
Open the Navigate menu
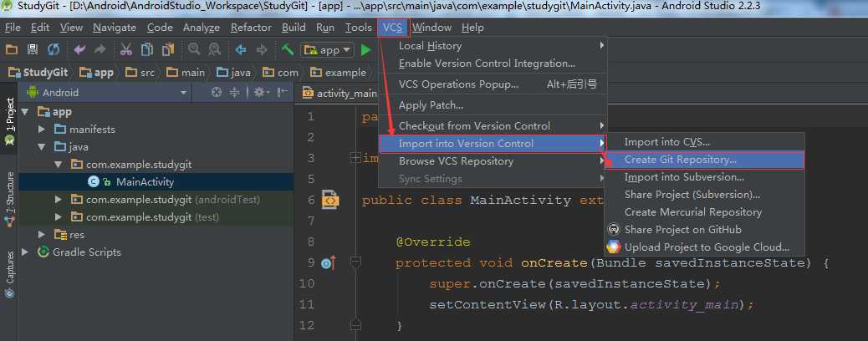pos(115,27)
